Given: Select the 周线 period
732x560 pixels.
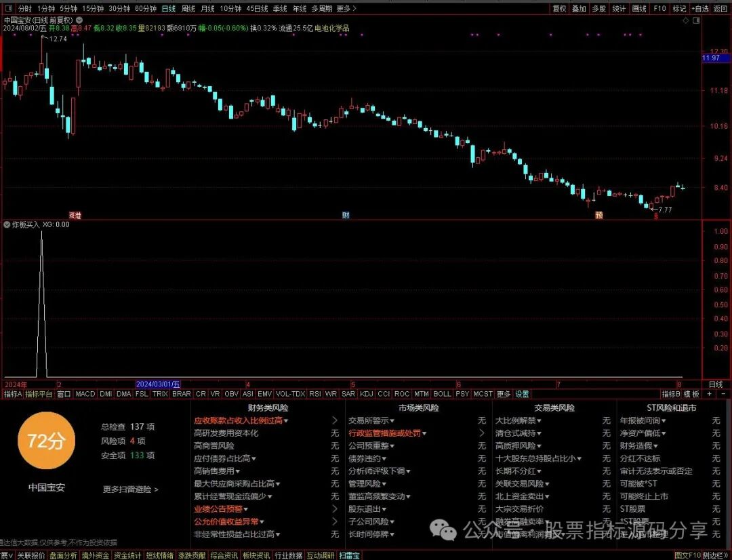Looking at the screenshot, I should pyautogui.click(x=188, y=8).
